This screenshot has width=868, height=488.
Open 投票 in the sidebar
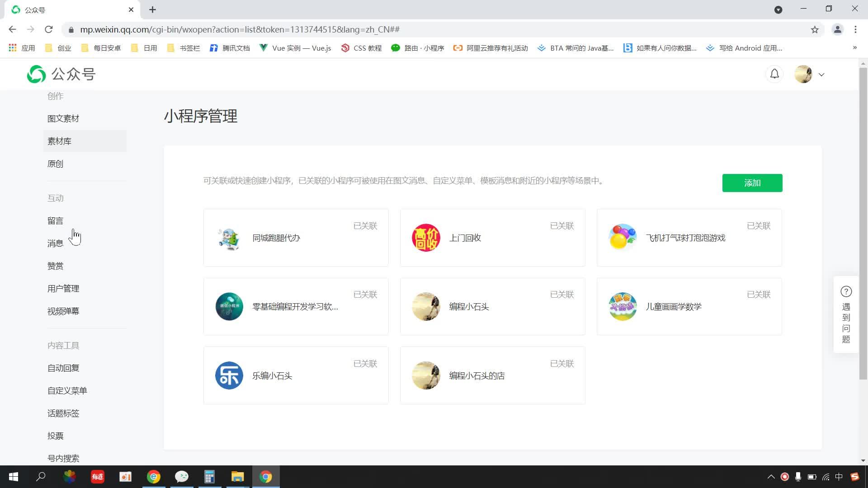coord(55,436)
